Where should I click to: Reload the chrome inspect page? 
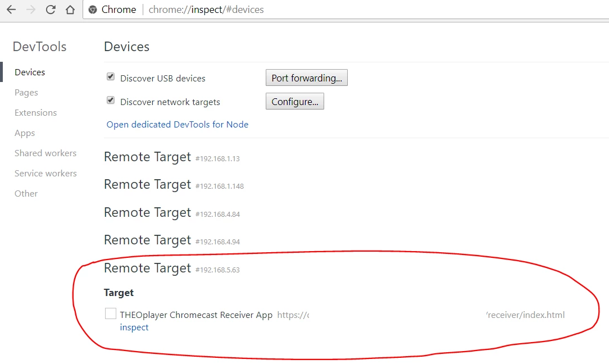(x=51, y=10)
